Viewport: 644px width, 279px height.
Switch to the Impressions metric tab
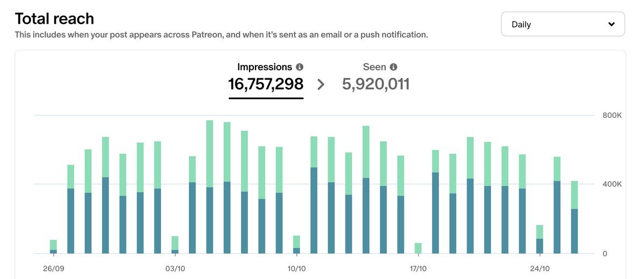pyautogui.click(x=265, y=67)
